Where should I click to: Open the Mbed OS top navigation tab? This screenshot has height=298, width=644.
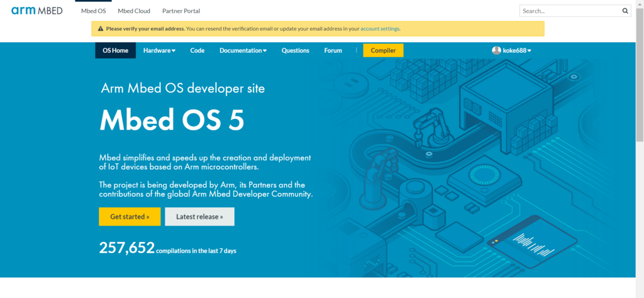(93, 11)
